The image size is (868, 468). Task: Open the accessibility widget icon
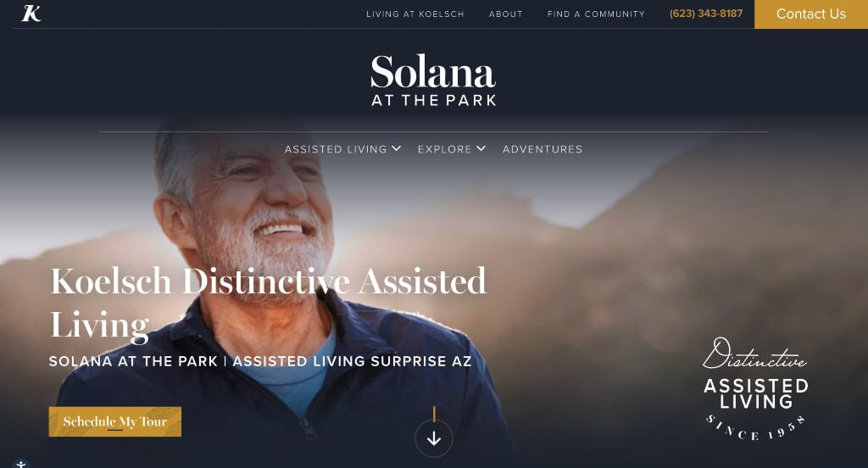click(x=20, y=464)
